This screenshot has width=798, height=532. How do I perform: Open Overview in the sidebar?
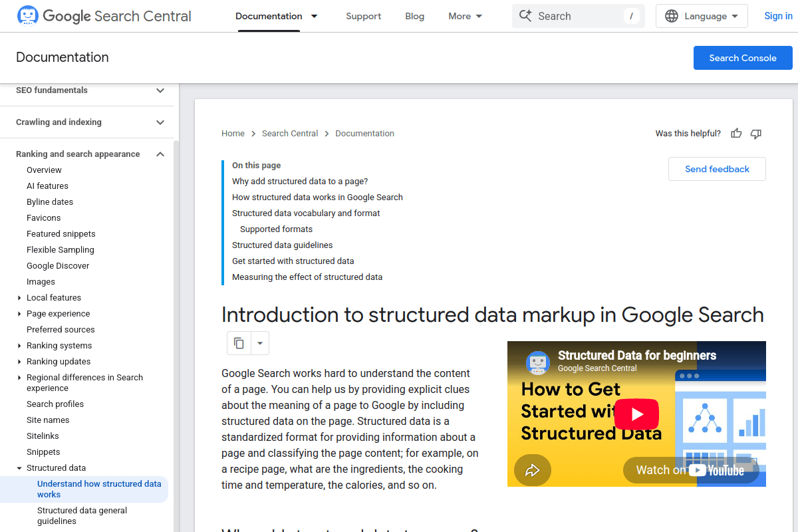[x=44, y=170]
